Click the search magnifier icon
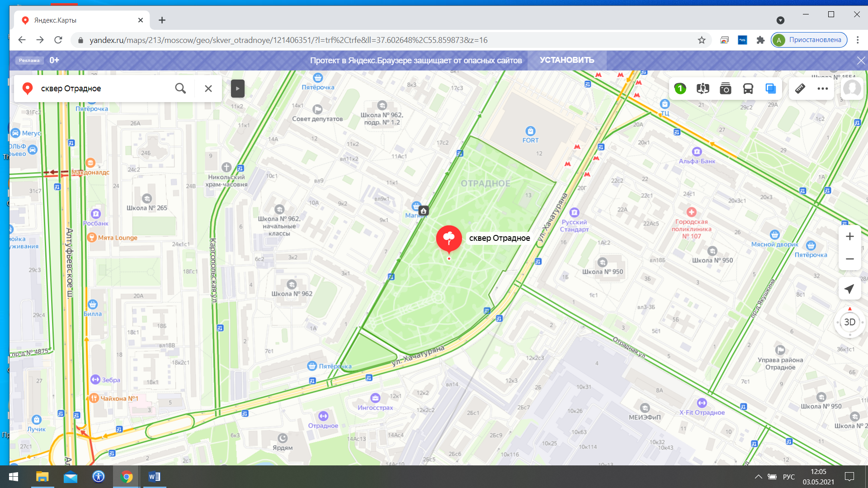 tap(180, 89)
